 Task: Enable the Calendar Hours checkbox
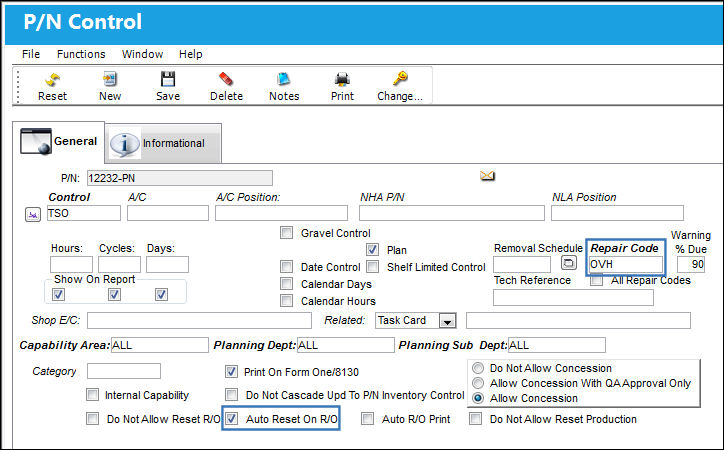[x=286, y=301]
